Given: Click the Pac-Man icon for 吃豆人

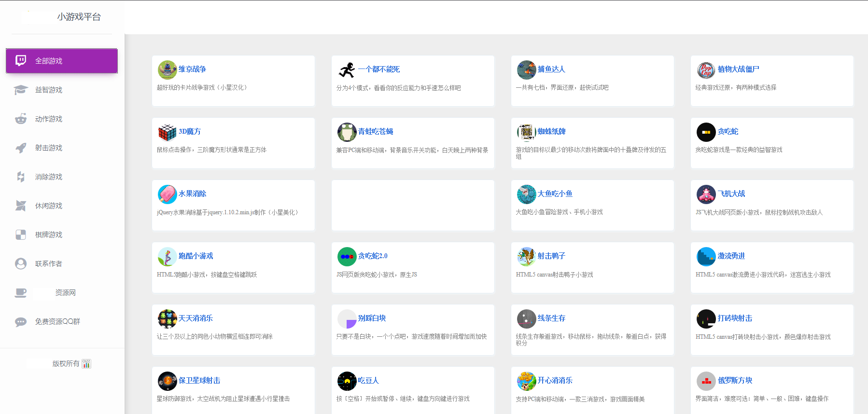Looking at the screenshot, I should point(347,381).
